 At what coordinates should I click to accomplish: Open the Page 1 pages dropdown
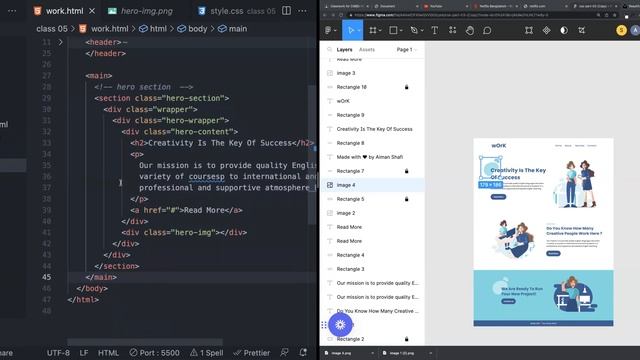tap(407, 49)
